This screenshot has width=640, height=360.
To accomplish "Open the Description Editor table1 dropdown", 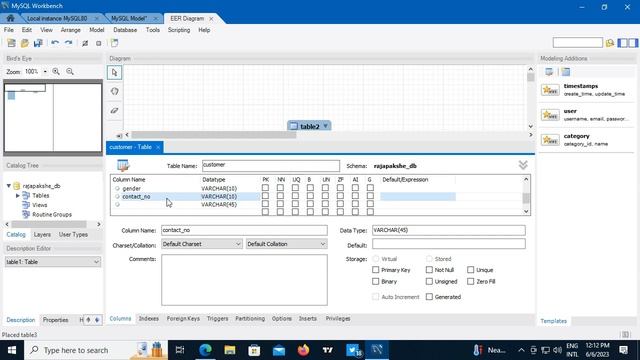I will point(53,262).
